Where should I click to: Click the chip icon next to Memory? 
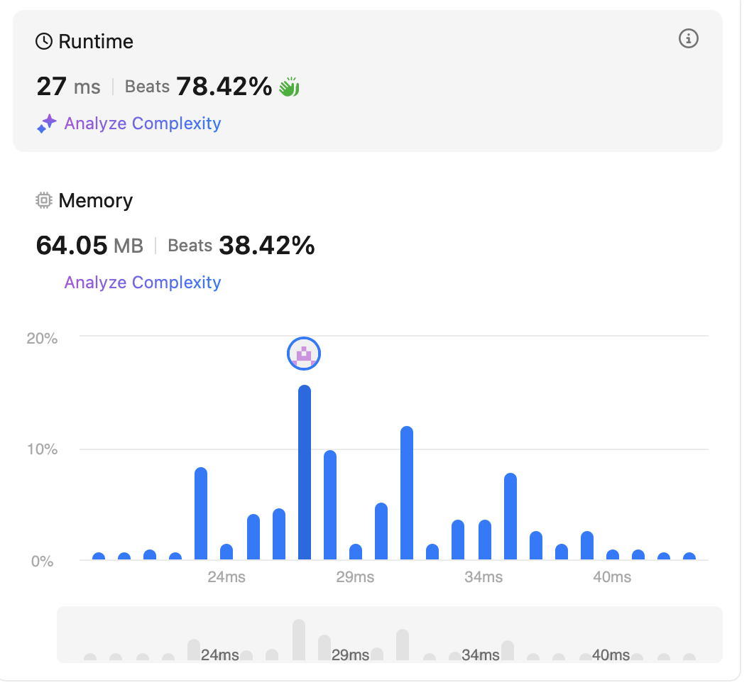point(44,201)
